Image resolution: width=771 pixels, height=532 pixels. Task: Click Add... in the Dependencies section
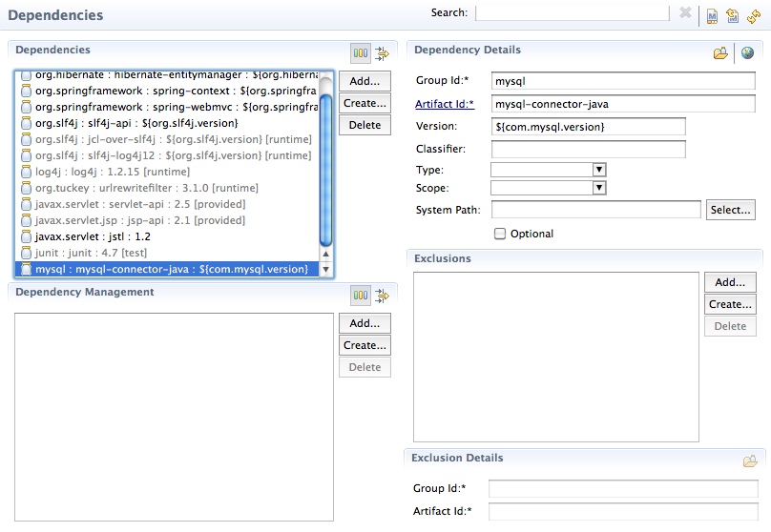[x=365, y=81]
